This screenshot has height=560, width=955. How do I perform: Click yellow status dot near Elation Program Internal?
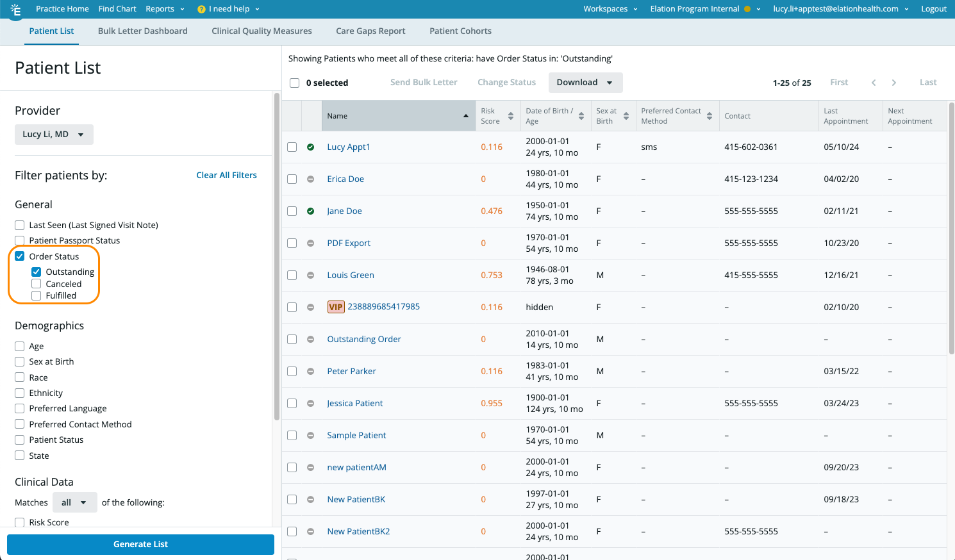point(747,9)
